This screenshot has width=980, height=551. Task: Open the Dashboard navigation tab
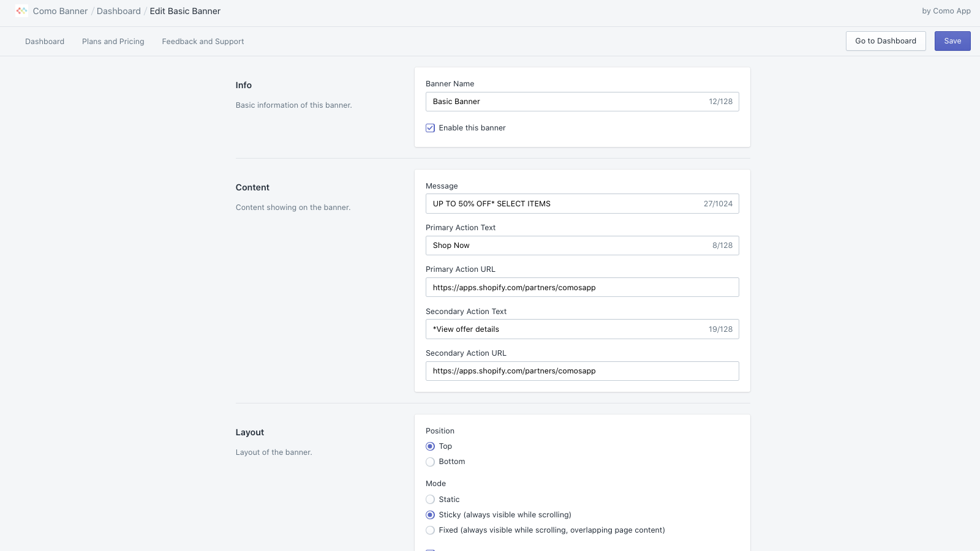[x=45, y=42]
